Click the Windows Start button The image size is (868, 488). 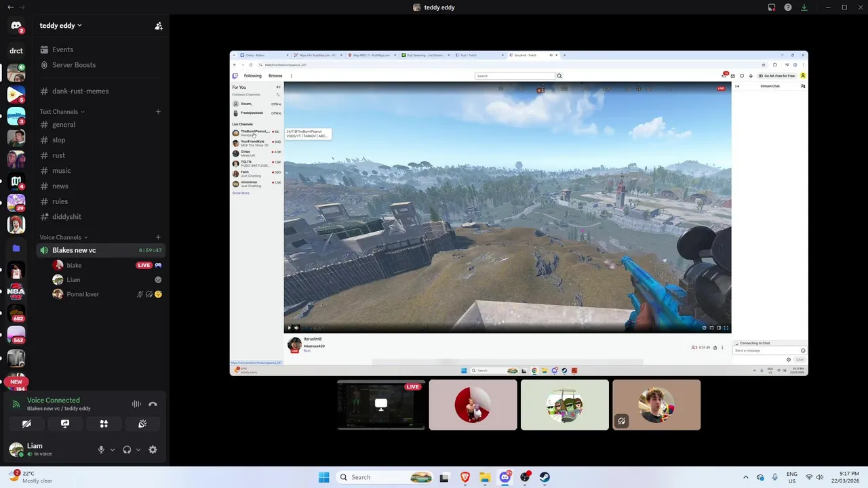(323, 477)
